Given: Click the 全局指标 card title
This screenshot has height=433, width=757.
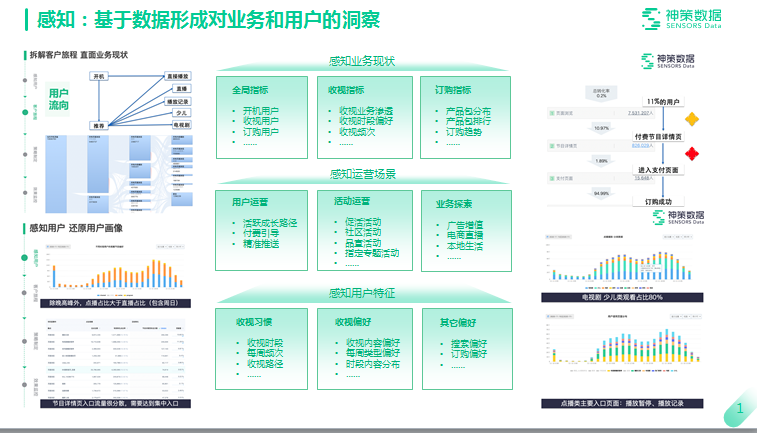Looking at the screenshot, I should pyautogui.click(x=250, y=90).
